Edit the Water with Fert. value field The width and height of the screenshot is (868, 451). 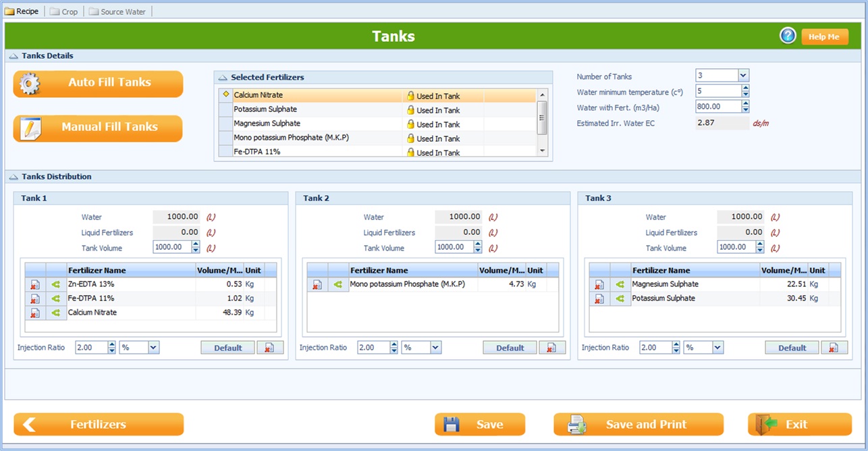tap(717, 107)
